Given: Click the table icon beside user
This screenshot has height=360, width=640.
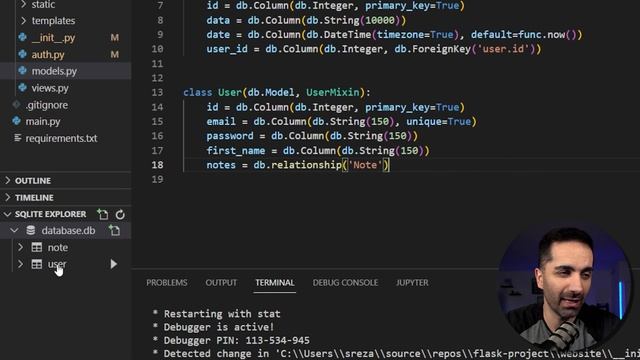Looking at the screenshot, I should 37,264.
